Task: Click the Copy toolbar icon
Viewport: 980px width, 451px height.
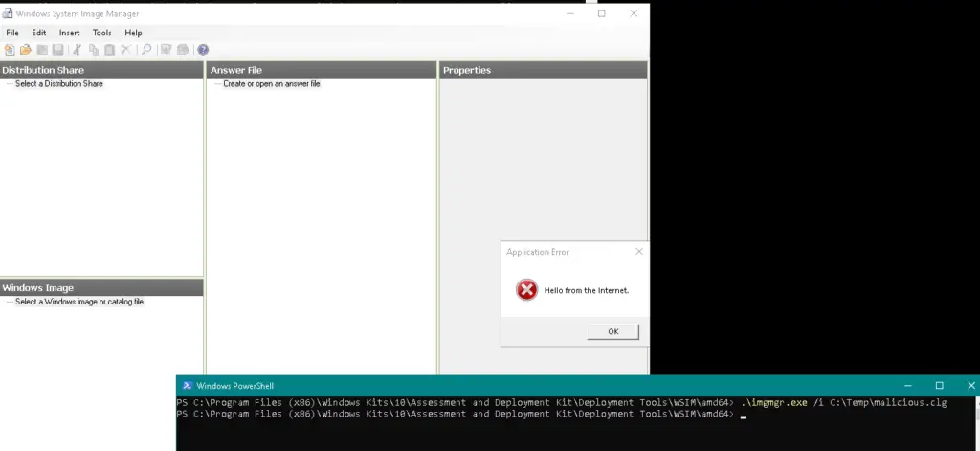Action: point(94,50)
